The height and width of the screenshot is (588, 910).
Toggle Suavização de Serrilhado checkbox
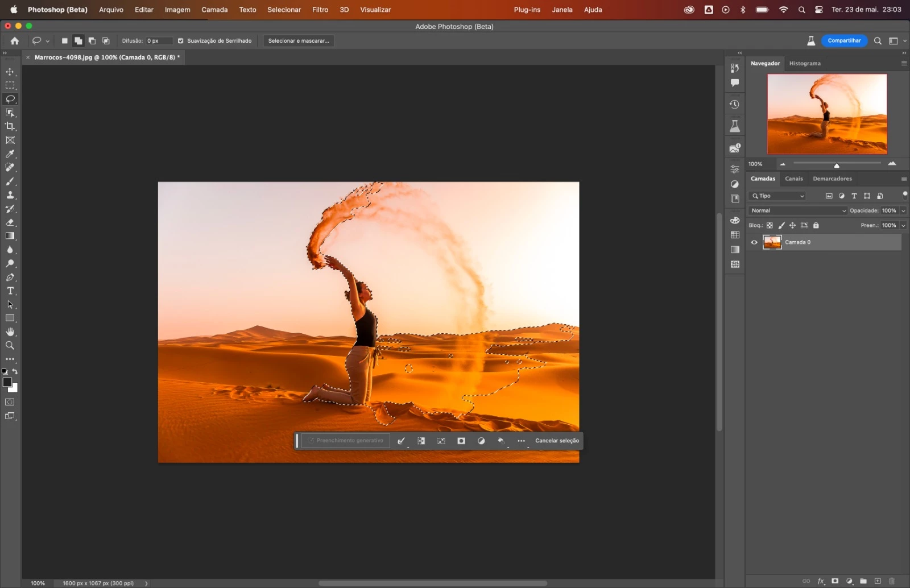[x=181, y=41]
